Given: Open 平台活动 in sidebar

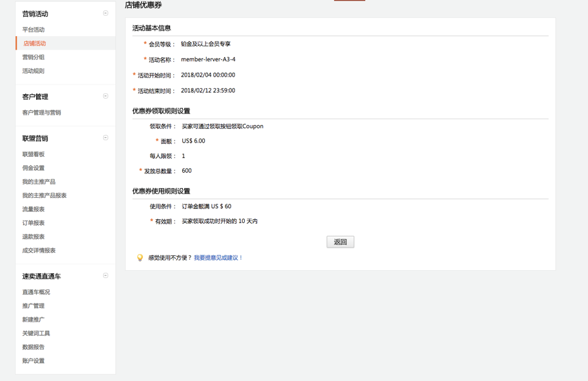Looking at the screenshot, I should [33, 30].
